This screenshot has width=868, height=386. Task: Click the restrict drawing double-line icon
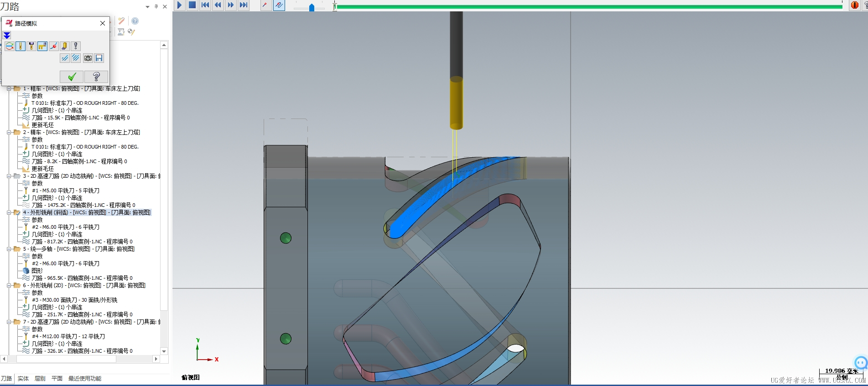tap(65, 58)
